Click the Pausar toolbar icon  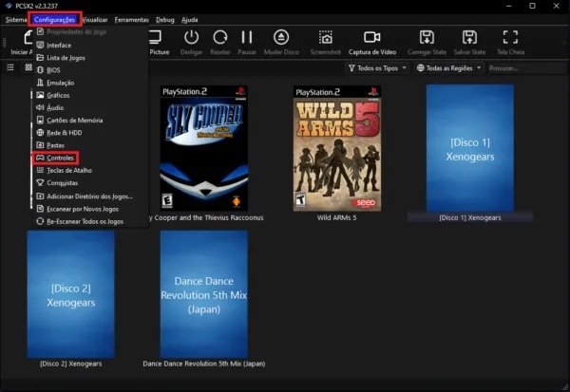click(247, 37)
